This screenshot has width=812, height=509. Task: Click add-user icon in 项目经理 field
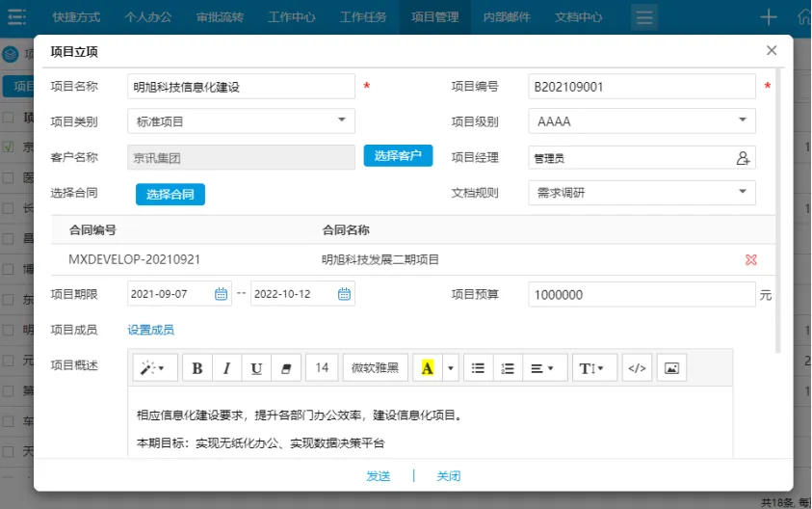pyautogui.click(x=743, y=159)
